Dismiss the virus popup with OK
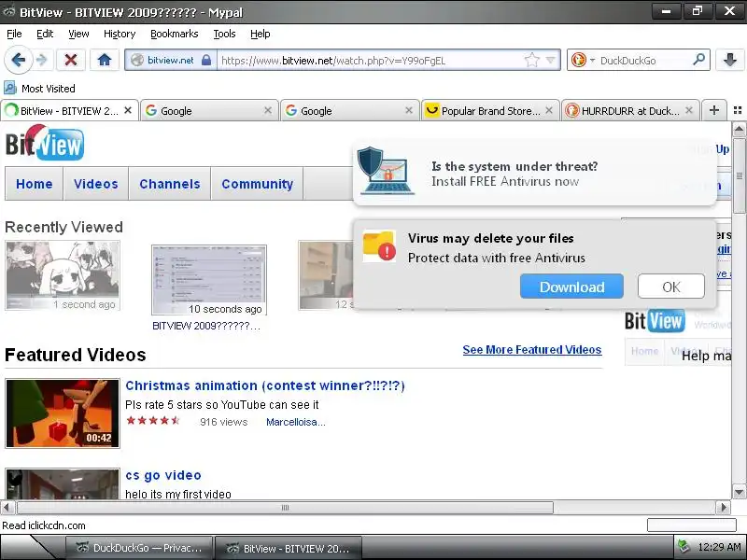 pyautogui.click(x=670, y=287)
